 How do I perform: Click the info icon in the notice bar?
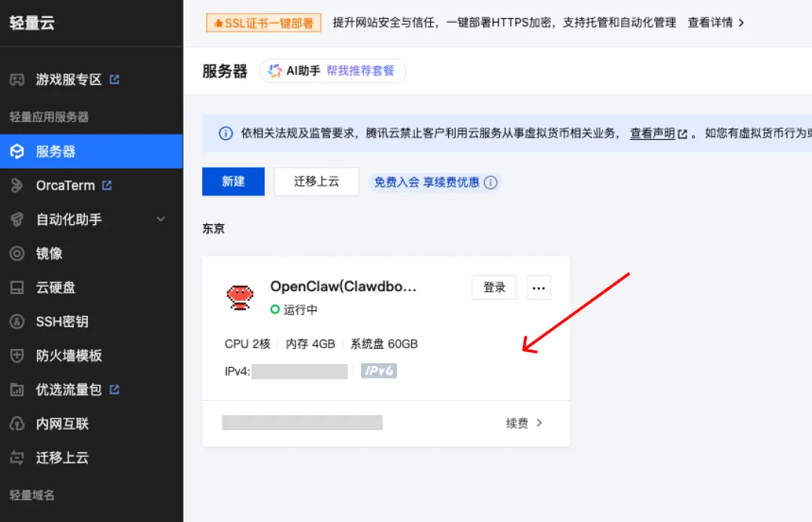[x=226, y=133]
